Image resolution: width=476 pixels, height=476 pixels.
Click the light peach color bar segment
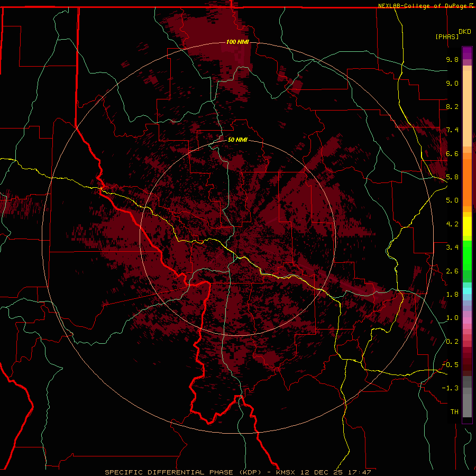point(467,108)
